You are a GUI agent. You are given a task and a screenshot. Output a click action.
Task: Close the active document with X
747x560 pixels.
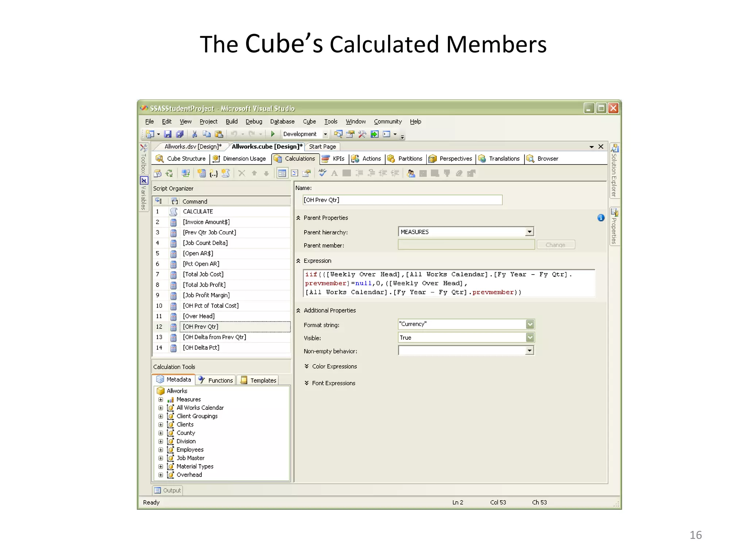(601, 147)
